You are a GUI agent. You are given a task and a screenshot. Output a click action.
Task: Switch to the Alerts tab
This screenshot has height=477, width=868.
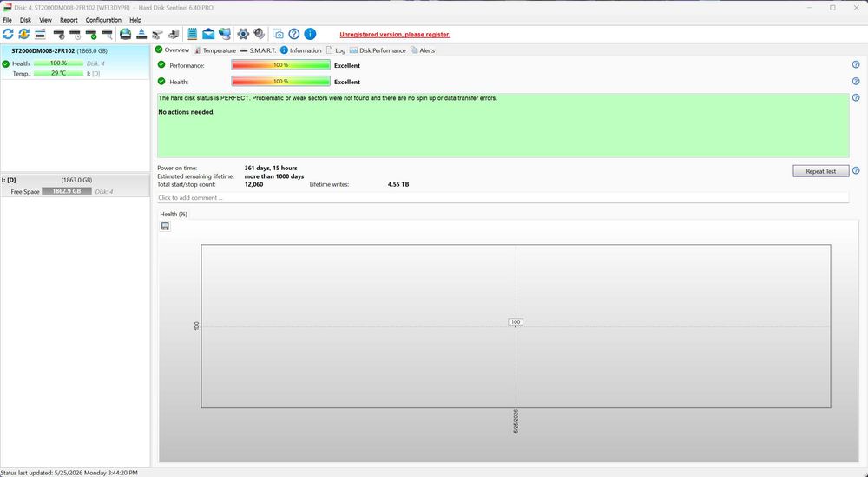[x=423, y=50]
